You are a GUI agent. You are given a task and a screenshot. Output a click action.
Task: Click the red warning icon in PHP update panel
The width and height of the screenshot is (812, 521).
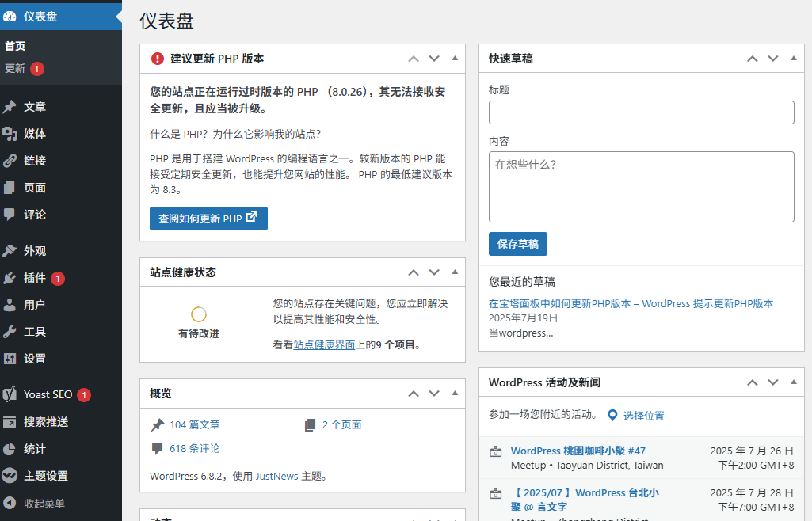158,59
